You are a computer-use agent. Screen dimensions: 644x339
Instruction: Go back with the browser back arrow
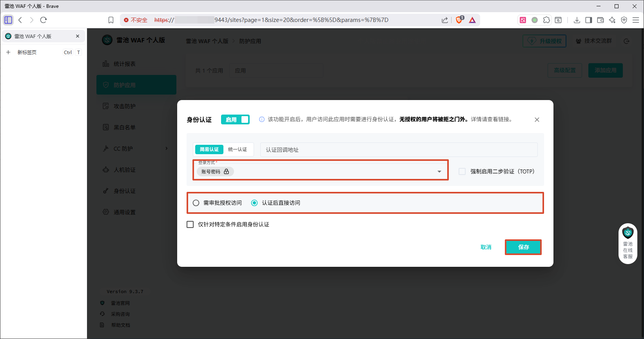(x=20, y=20)
